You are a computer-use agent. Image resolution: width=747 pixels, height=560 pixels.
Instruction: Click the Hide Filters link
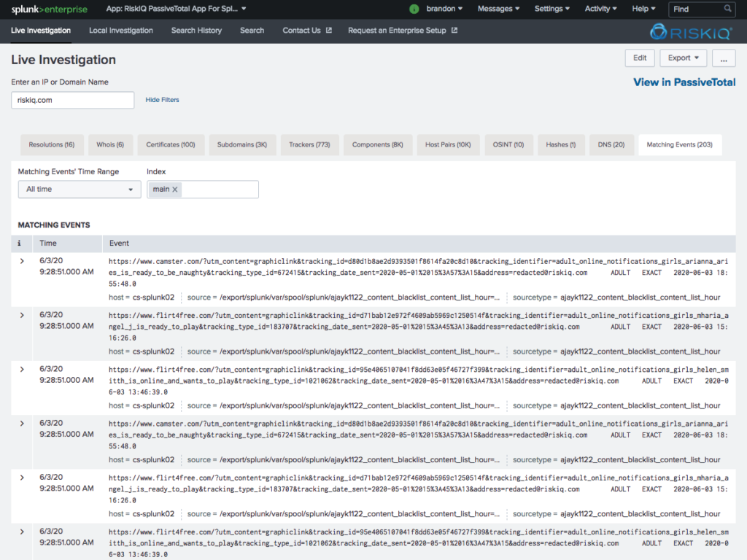tap(163, 100)
